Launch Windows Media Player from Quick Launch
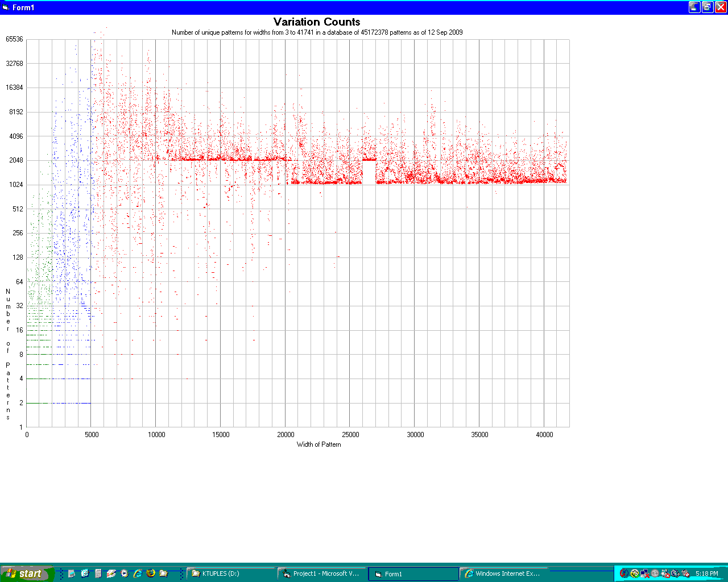The height and width of the screenshot is (582, 728). 125,573
